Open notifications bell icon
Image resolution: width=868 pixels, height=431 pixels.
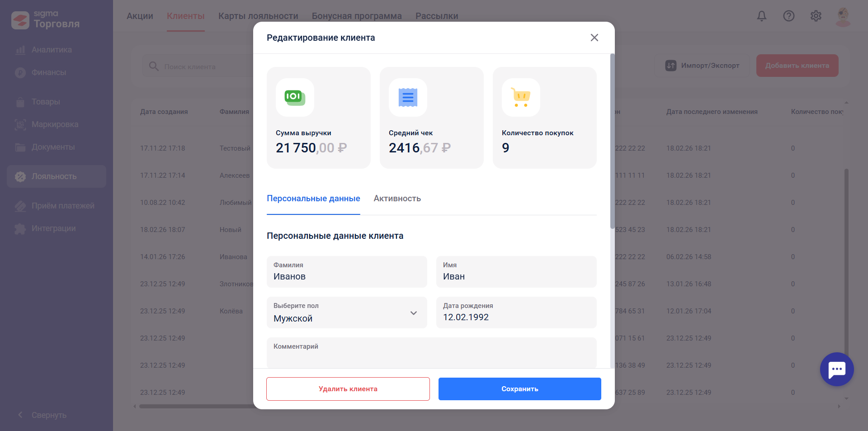762,16
